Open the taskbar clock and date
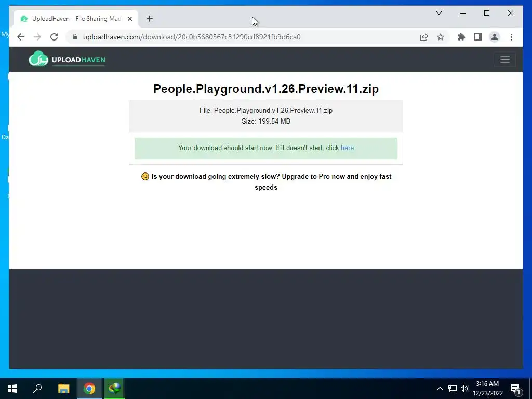This screenshot has width=532, height=399. click(487, 389)
